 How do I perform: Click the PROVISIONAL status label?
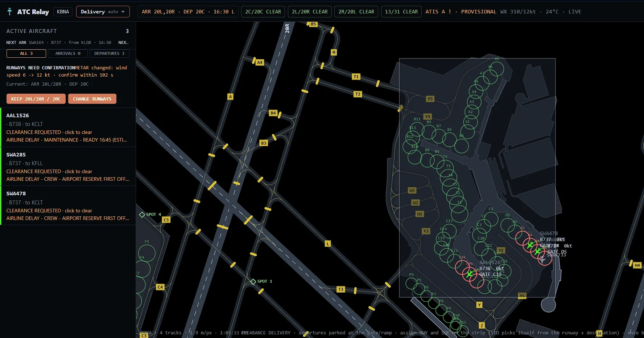[479, 12]
